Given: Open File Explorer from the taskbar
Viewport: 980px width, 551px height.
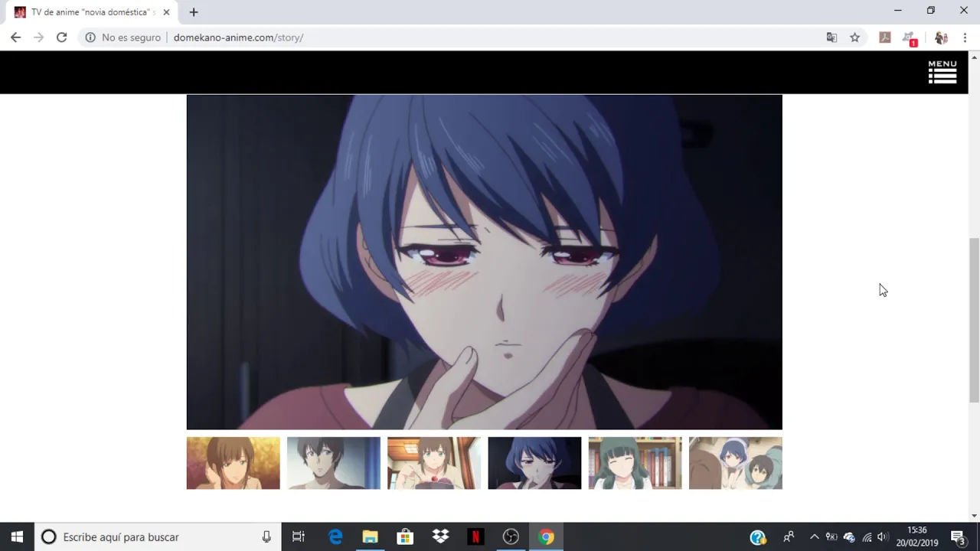Looking at the screenshot, I should (x=370, y=536).
